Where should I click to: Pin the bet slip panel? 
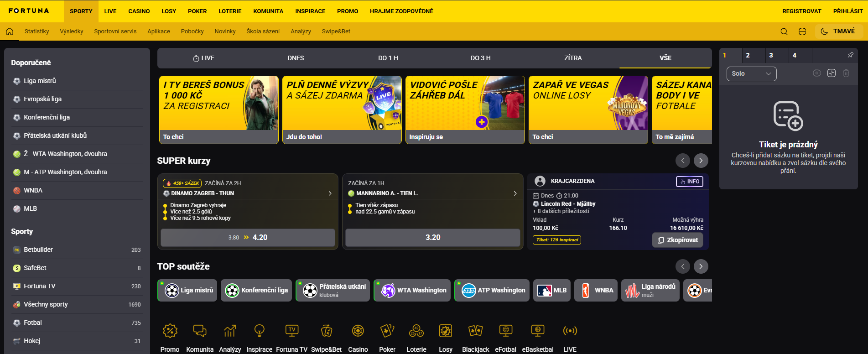(x=850, y=55)
